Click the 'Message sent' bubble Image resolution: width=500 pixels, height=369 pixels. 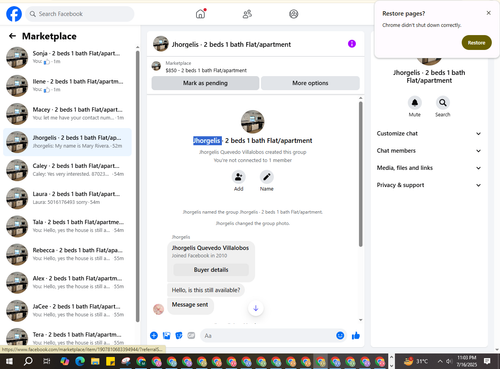click(x=190, y=305)
